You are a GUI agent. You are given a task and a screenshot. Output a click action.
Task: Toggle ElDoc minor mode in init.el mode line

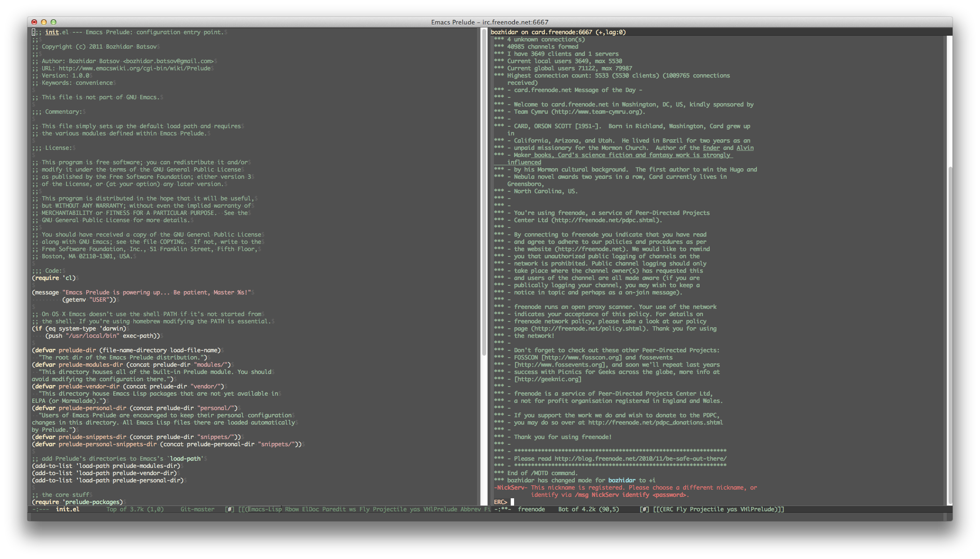(x=310, y=509)
